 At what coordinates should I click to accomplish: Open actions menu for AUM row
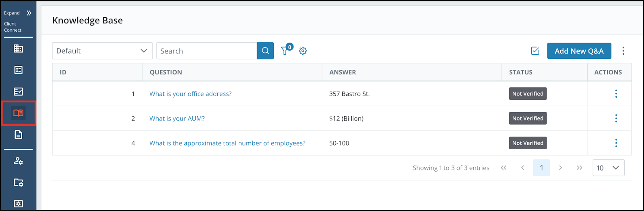[x=616, y=118]
